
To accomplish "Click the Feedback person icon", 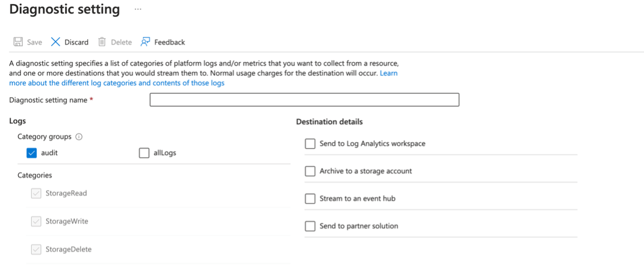I will point(145,42).
